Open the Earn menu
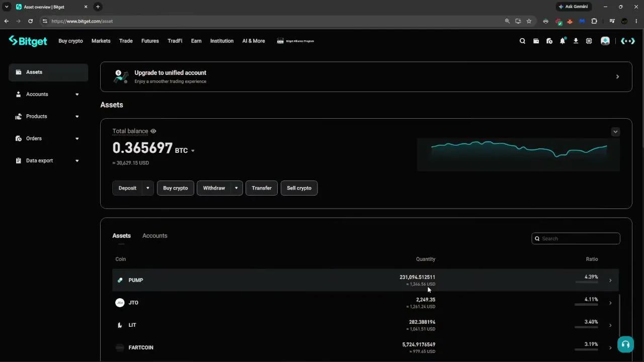Viewport: 644px width, 362px height. [x=196, y=41]
